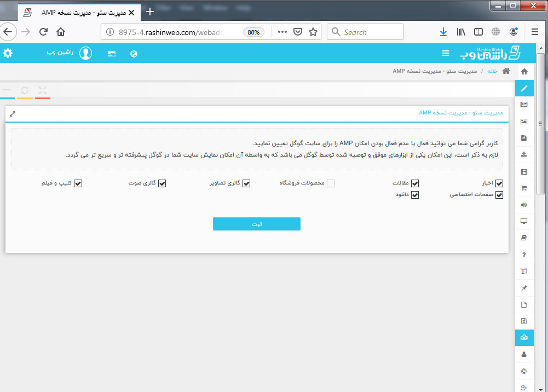This screenshot has height=392, width=548.
Task: Open the film strip sidebar icon
Action: pyautogui.click(x=524, y=172)
